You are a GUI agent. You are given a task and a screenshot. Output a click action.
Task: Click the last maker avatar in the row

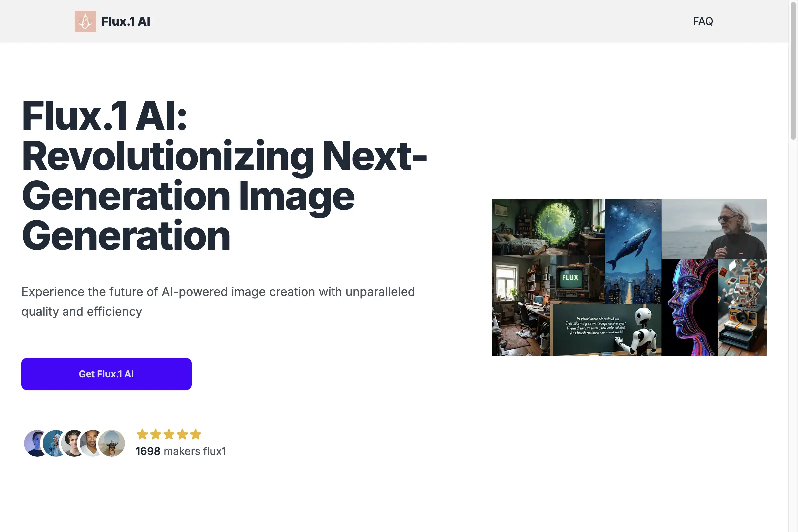pos(112,444)
